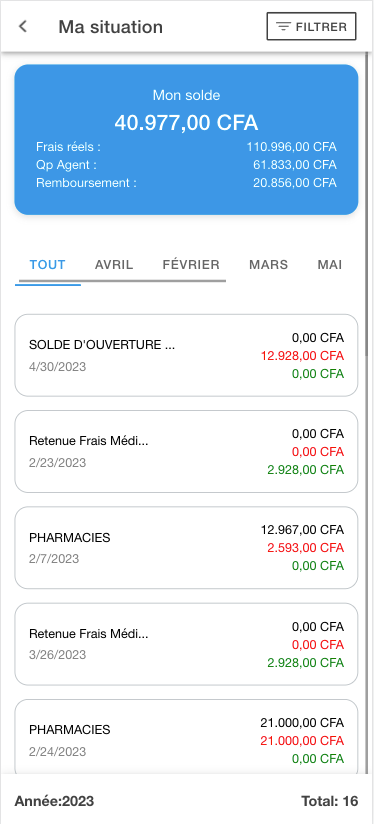Viewport: 374px width, 824px height.
Task: Open Retenue Frais Médi entry dated 2/23/2023
Action: tap(186, 451)
